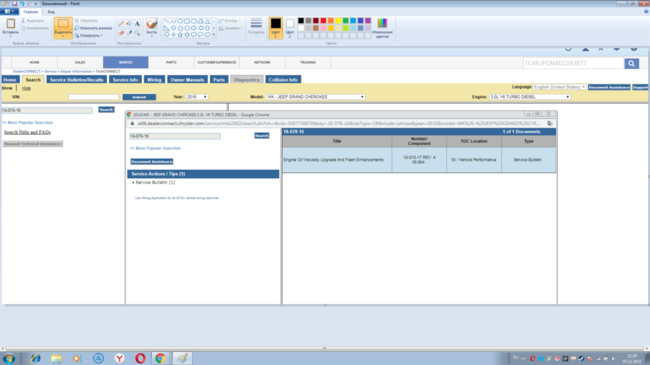This screenshot has width=650, height=365.
Task: Activate the Color 1 (Цвет 1) selector
Action: (x=276, y=28)
